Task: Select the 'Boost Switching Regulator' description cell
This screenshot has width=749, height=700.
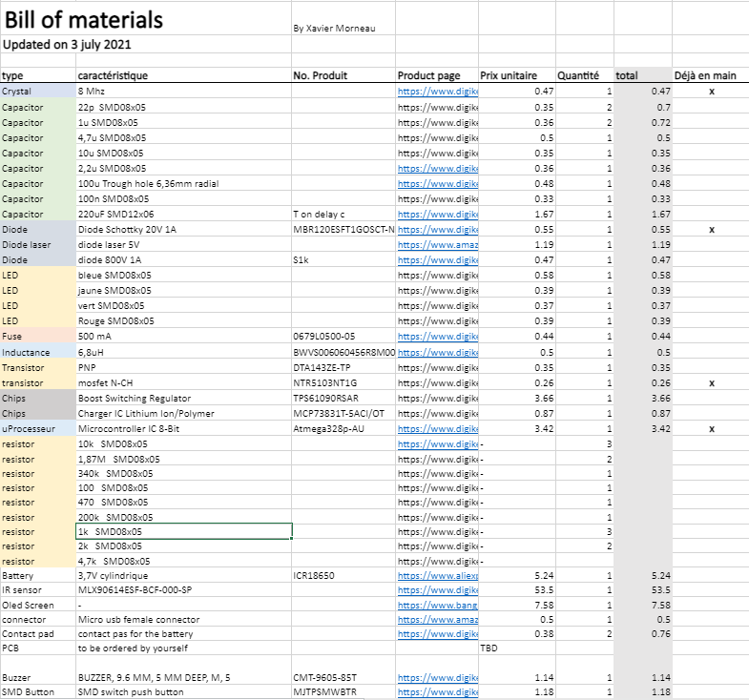Action: point(135,399)
